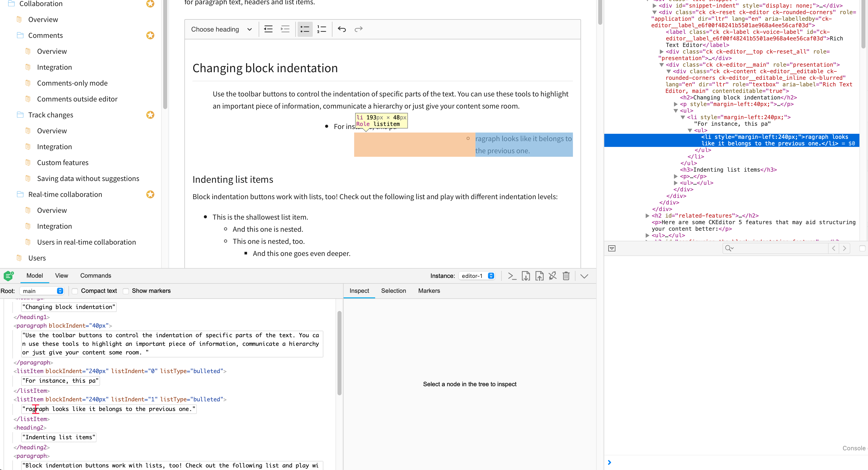Viewport: 868px width, 470px height.
Task: Switch to the Commands tab
Action: [x=95, y=275]
